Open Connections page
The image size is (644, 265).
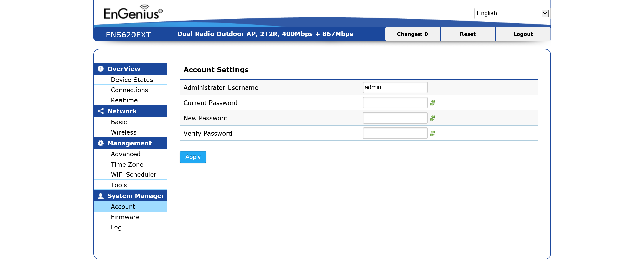click(x=130, y=90)
